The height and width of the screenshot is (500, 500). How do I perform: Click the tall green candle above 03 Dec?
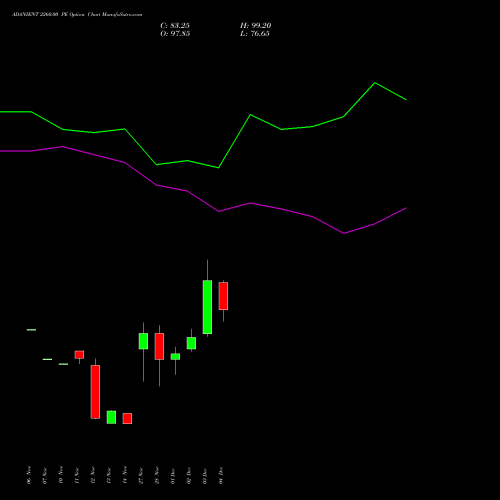[x=207, y=307]
